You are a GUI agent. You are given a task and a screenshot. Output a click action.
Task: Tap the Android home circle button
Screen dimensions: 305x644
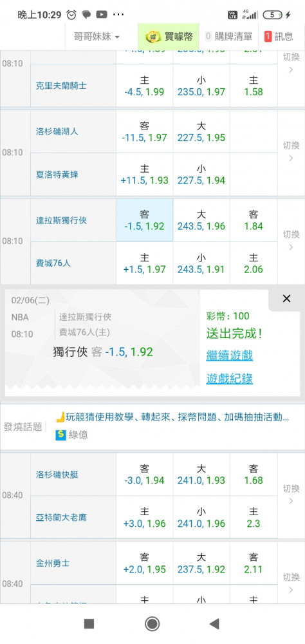coord(152,624)
